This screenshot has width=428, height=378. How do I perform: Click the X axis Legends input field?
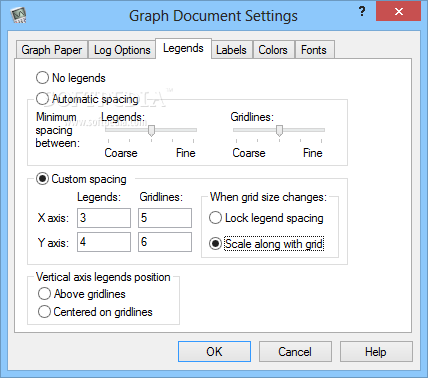pyautogui.click(x=104, y=218)
